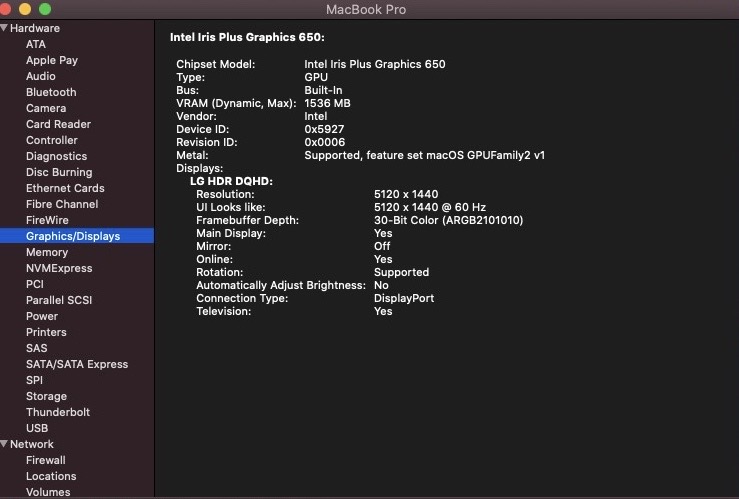The width and height of the screenshot is (739, 499).
Task: Open Ethernet Cards information
Action: pyautogui.click(x=65, y=188)
